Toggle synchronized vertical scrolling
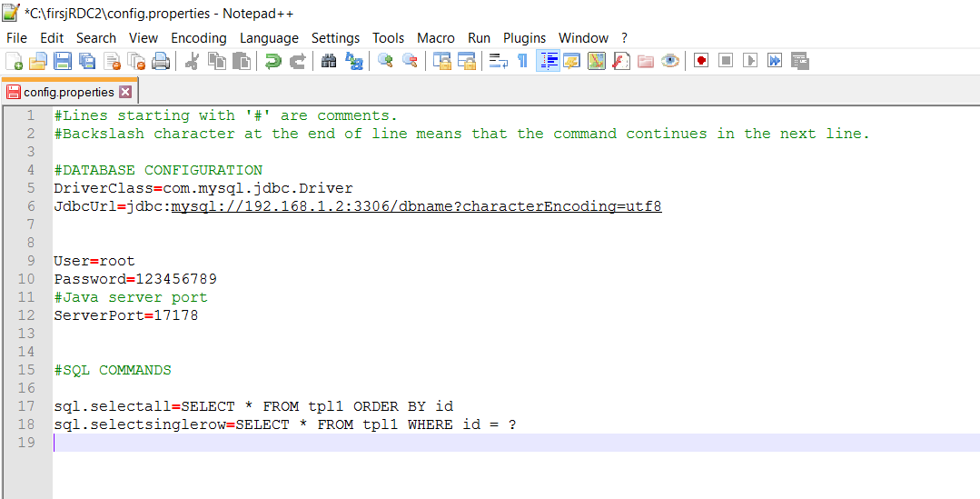Screen dimensions: 980x499 (442, 61)
